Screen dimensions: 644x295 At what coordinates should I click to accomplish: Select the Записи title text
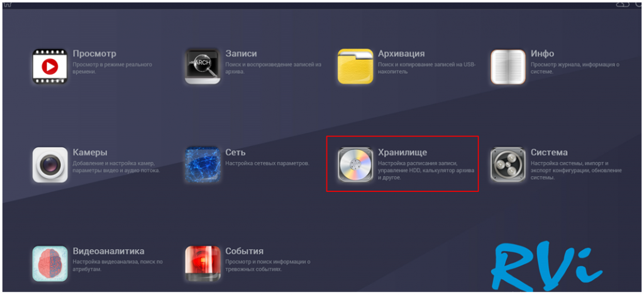(x=241, y=54)
